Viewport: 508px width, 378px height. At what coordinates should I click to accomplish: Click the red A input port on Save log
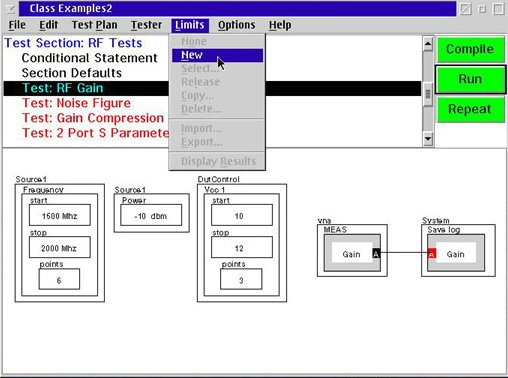coord(431,254)
